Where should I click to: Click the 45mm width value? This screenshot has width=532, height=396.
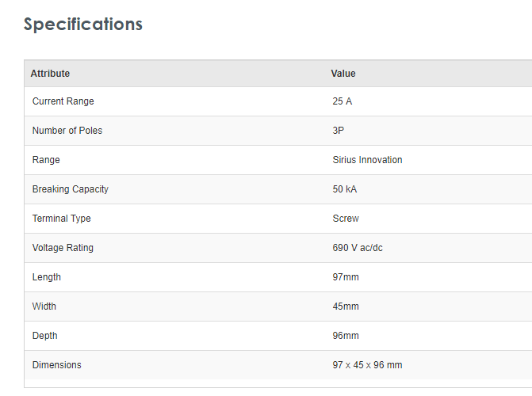coord(346,307)
